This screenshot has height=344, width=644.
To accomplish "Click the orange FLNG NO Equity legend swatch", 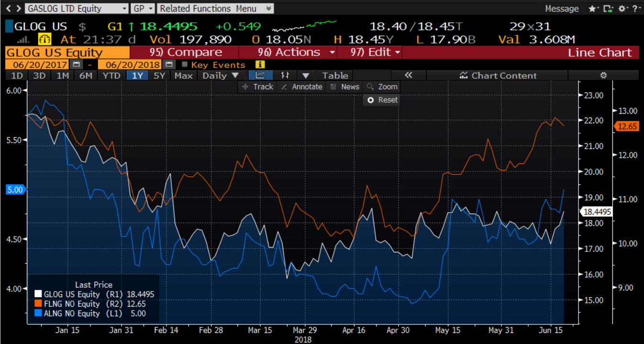I will coord(38,304).
